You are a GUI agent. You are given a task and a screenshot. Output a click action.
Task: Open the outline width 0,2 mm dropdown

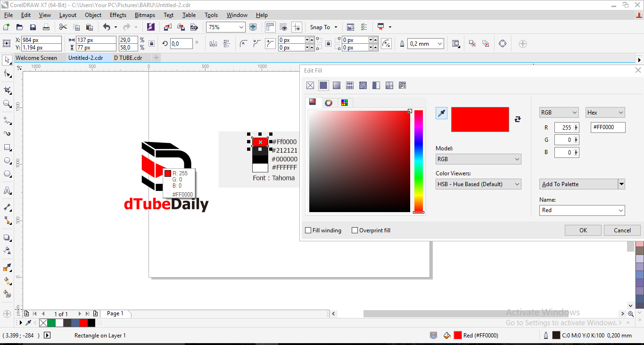440,44
